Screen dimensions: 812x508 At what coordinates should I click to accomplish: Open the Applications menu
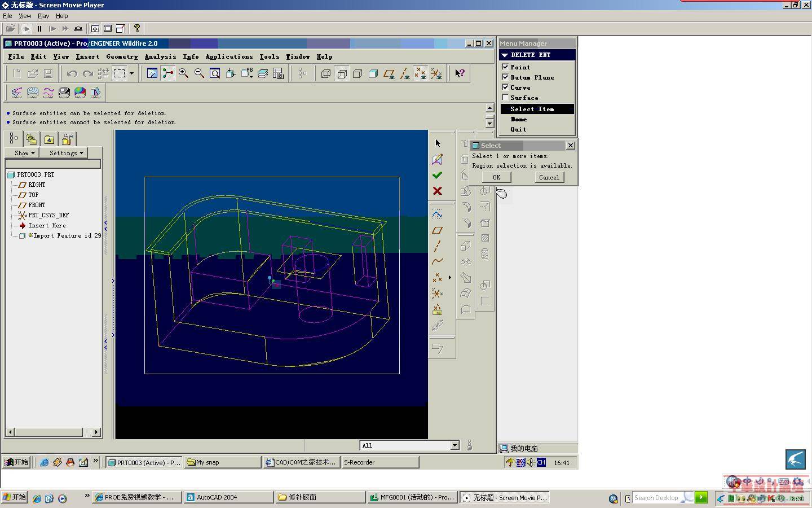tap(229, 56)
